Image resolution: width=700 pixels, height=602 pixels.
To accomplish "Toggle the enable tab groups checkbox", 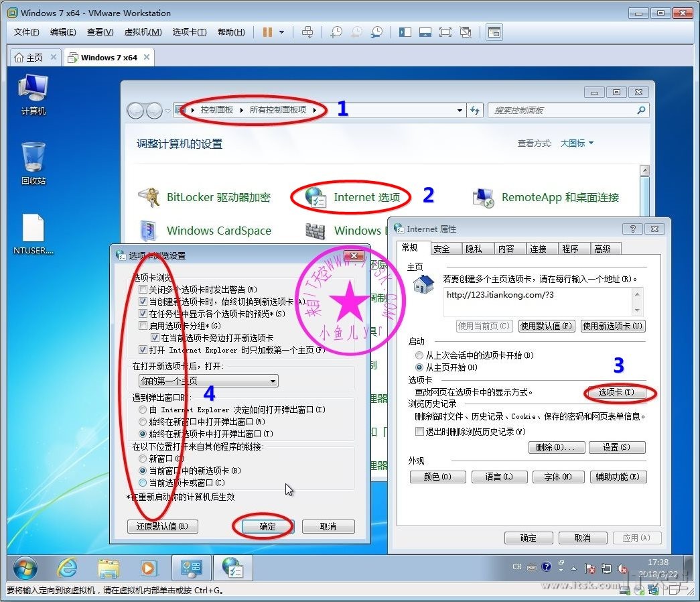I will pyautogui.click(x=143, y=326).
